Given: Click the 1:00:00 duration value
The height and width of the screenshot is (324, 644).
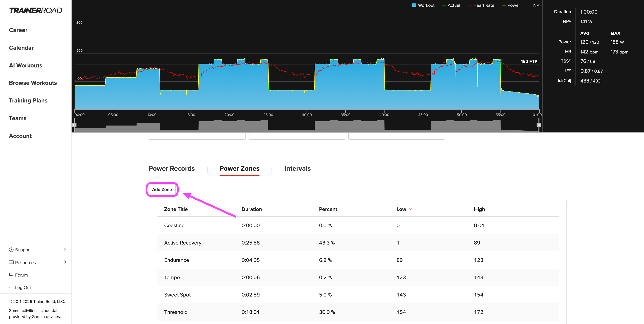Looking at the screenshot, I should click(589, 12).
